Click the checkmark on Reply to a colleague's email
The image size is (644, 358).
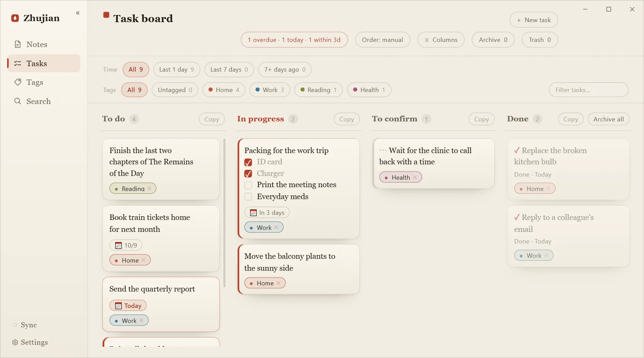(517, 217)
